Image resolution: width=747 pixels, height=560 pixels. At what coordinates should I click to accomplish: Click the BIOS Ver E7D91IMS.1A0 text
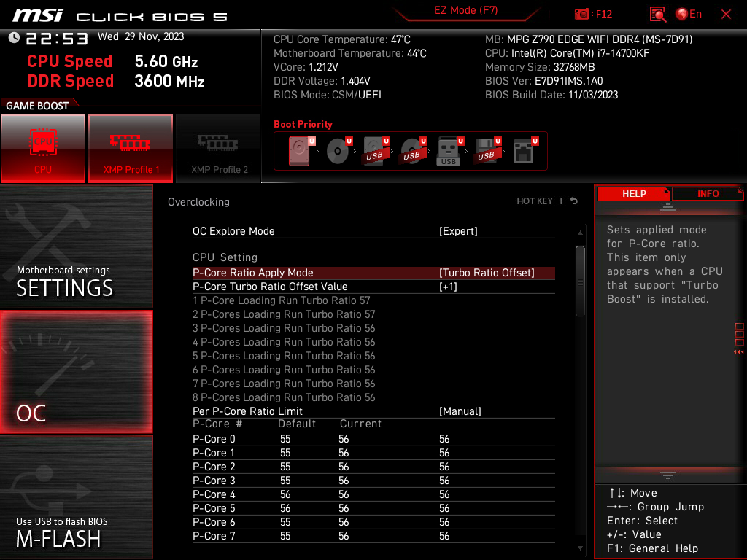[543, 81]
